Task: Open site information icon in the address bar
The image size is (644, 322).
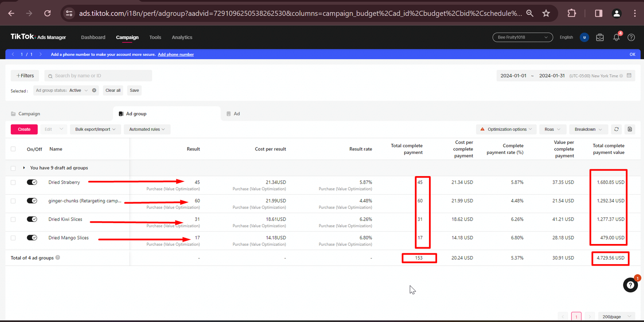Action: click(69, 13)
